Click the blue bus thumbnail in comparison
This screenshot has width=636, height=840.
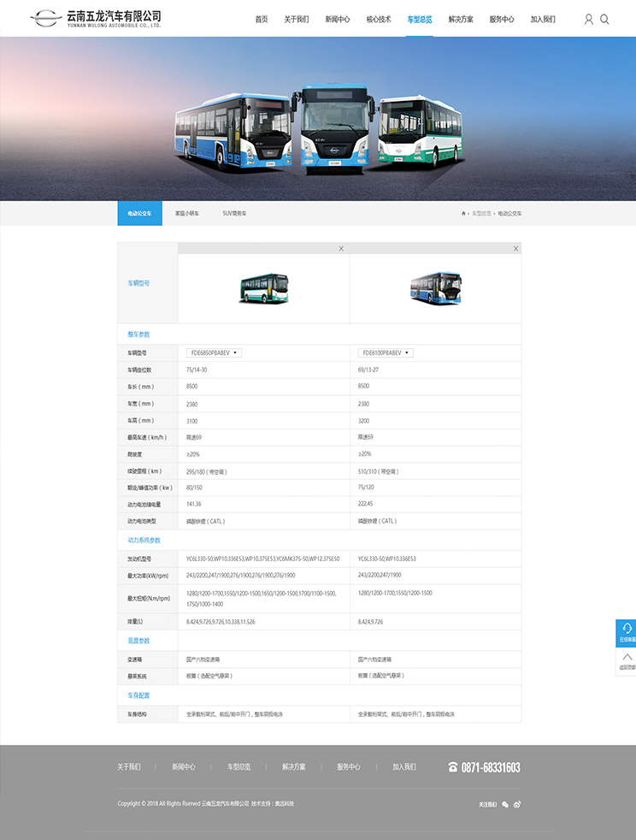point(436,289)
